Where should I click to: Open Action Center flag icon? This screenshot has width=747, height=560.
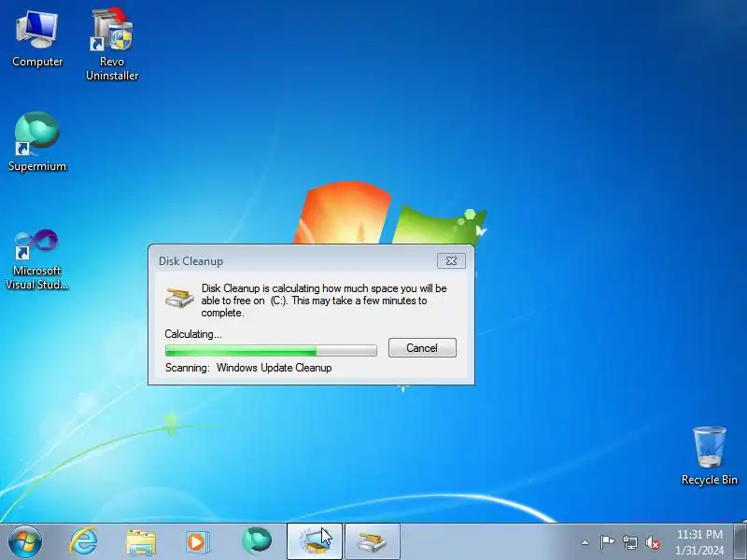click(607, 542)
